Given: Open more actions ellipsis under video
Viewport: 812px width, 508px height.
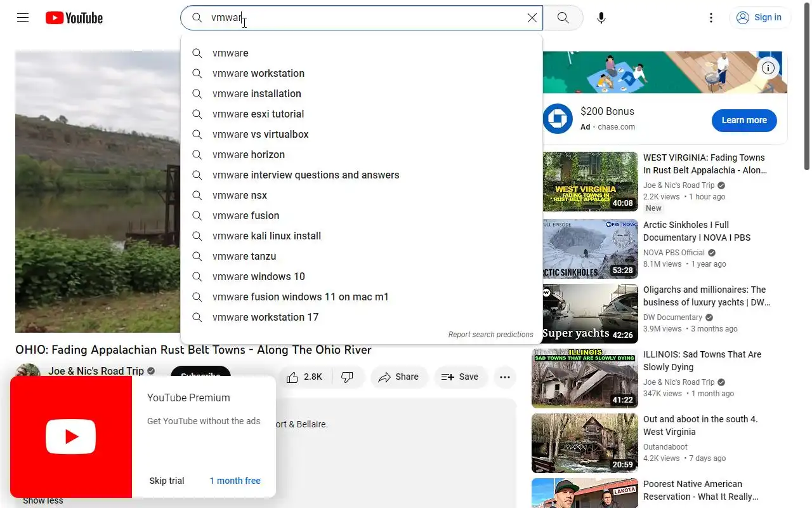Looking at the screenshot, I should [x=505, y=377].
